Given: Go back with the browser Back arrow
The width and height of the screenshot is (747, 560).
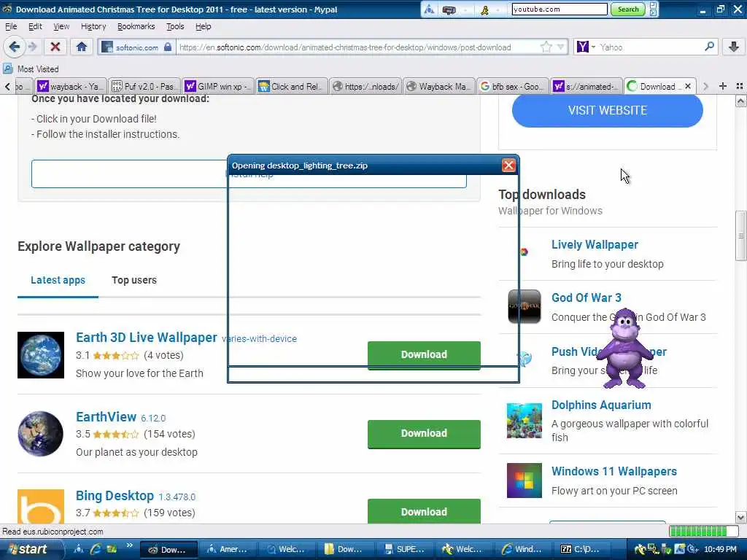Looking at the screenshot, I should pyautogui.click(x=15, y=47).
